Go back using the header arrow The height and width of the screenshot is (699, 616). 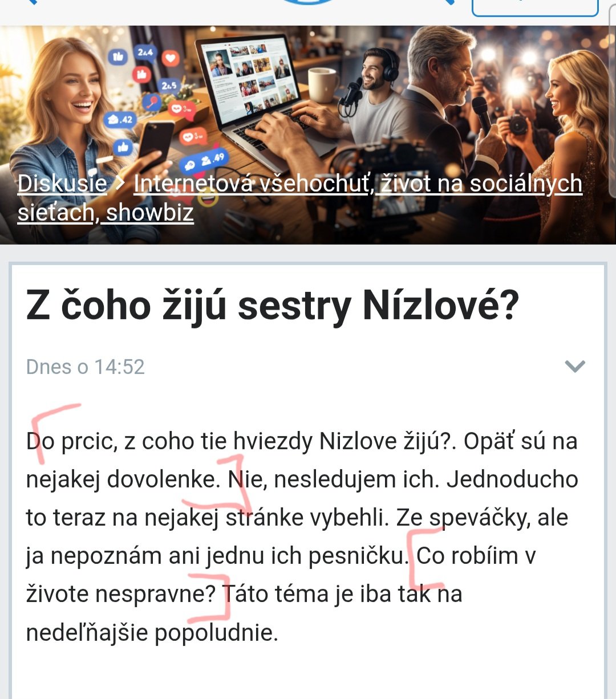(x=31, y=2)
